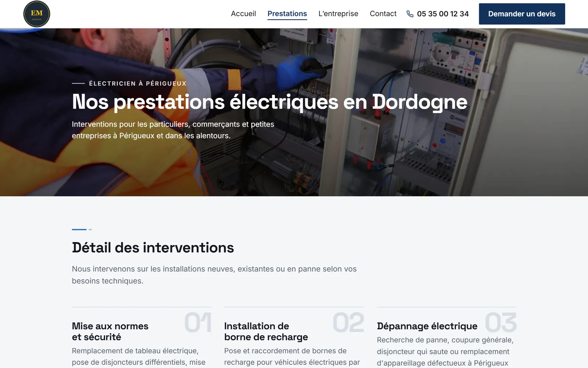
Task: Open the Prestations menu item
Action: point(287,14)
